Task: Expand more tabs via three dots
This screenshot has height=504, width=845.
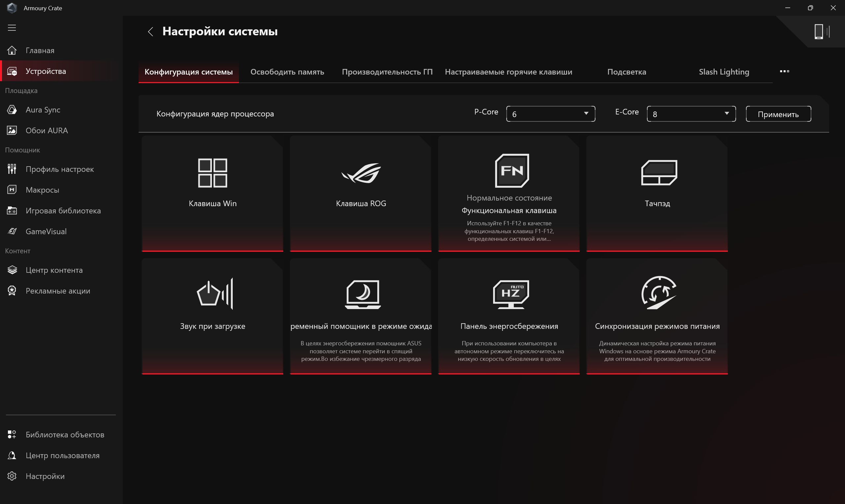Action: [x=784, y=71]
